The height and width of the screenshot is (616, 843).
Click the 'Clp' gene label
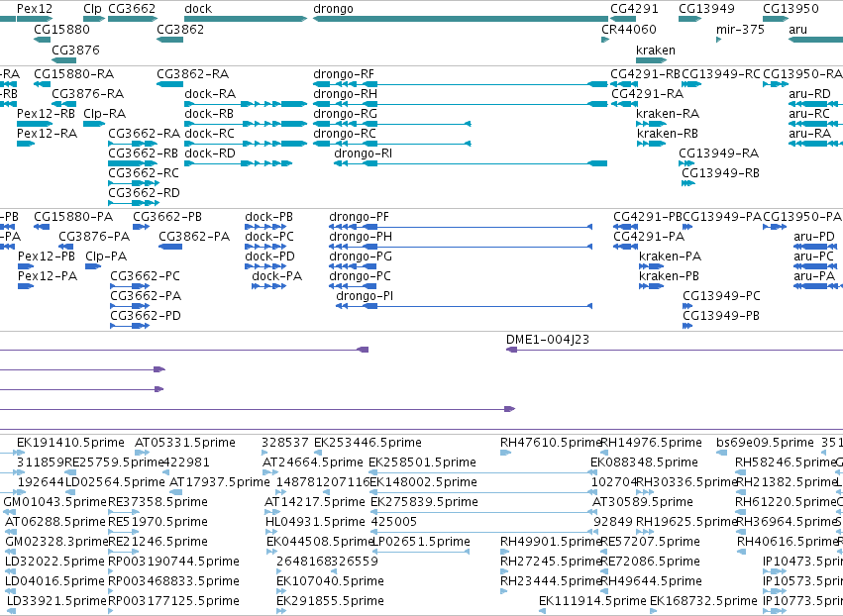(x=92, y=9)
